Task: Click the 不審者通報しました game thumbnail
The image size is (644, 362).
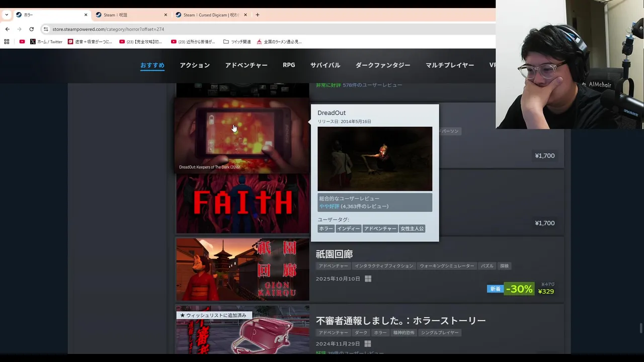Action: pos(243,330)
